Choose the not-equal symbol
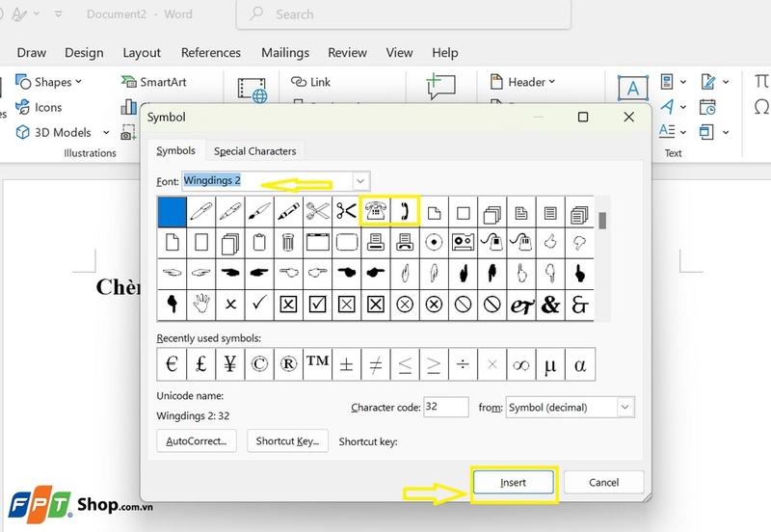This screenshot has height=532, width=771. point(375,364)
